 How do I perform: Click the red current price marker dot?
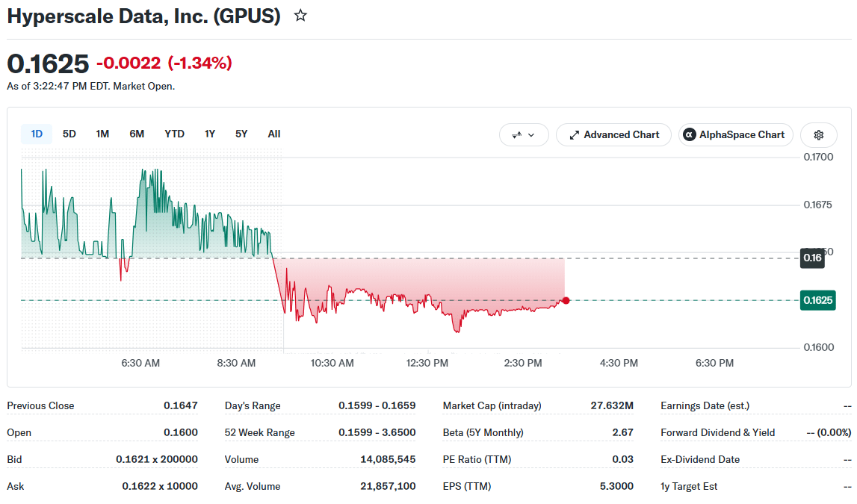(566, 300)
